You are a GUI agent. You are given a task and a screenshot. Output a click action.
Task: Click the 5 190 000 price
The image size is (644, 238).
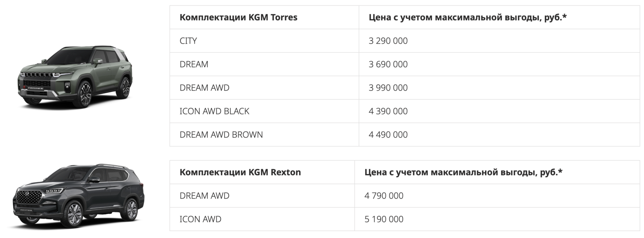pos(384,219)
